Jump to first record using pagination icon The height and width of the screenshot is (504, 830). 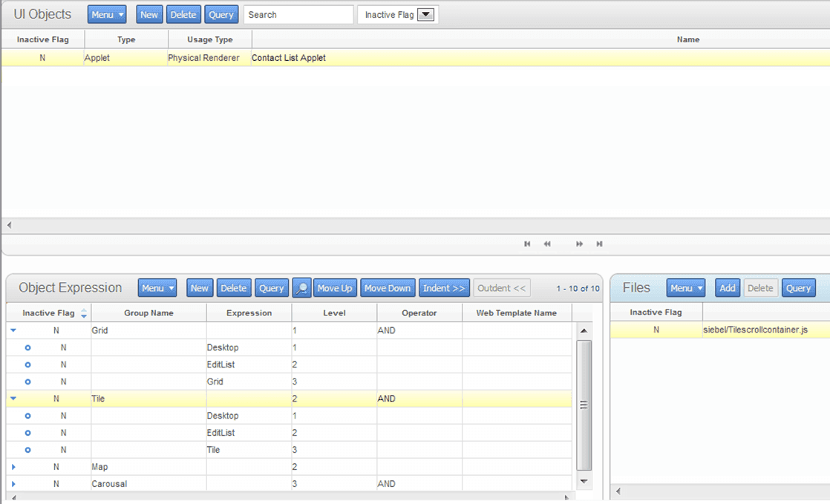(x=527, y=243)
